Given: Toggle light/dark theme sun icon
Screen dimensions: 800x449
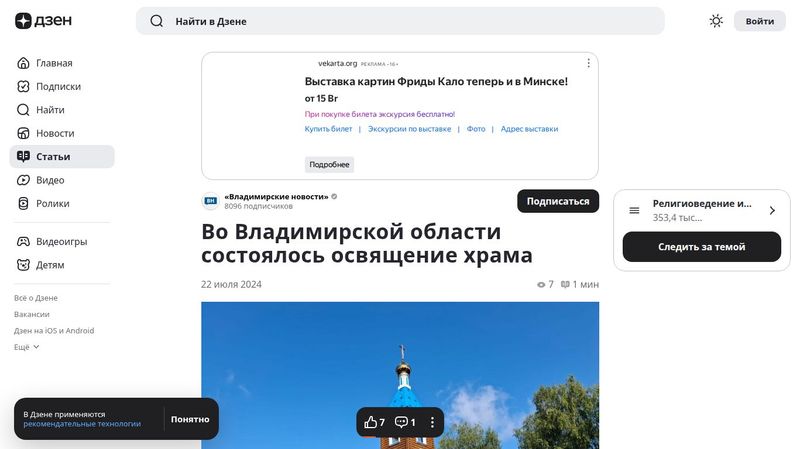Looking at the screenshot, I should coord(716,21).
